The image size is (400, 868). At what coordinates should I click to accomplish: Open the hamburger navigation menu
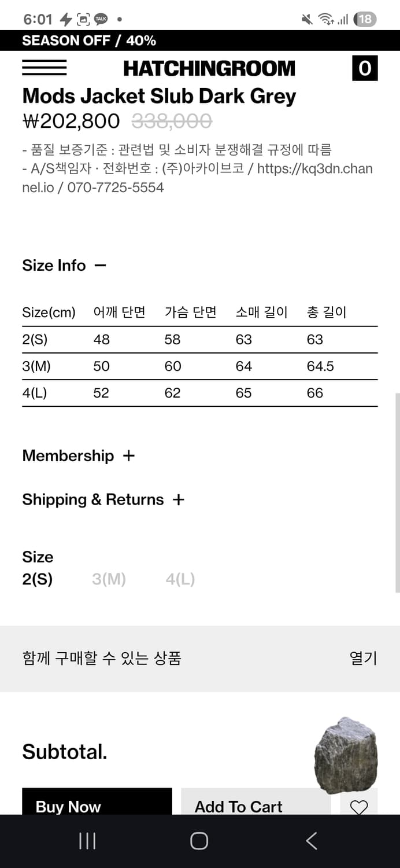pyautogui.click(x=44, y=68)
